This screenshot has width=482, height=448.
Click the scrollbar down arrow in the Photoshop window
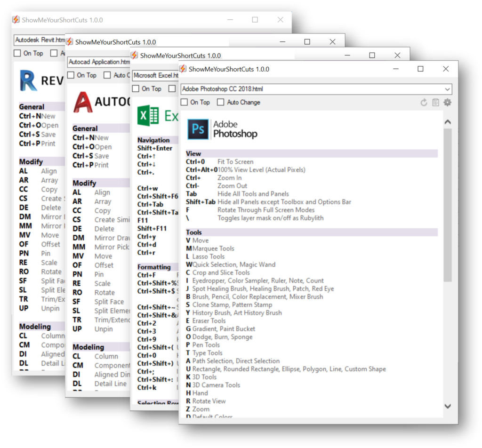pyautogui.click(x=448, y=405)
